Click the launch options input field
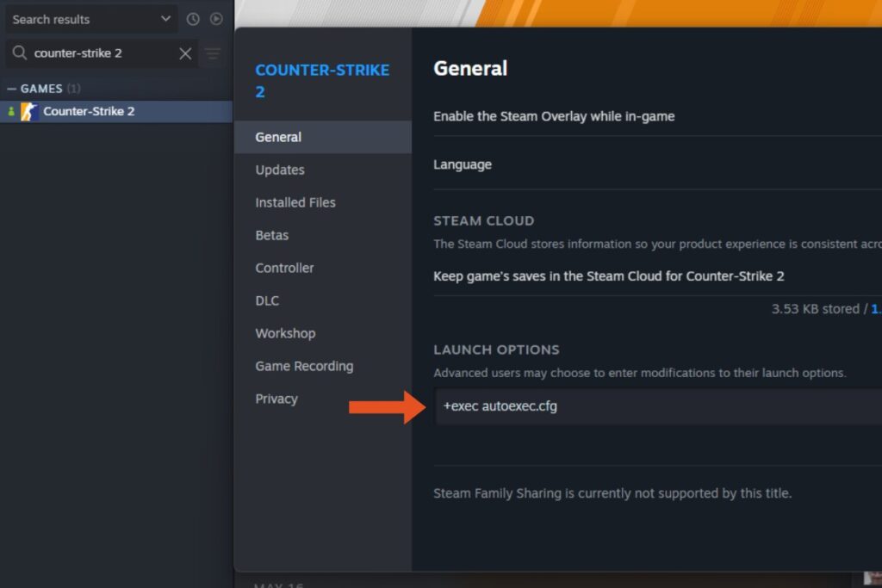The height and width of the screenshot is (588, 882). click(603, 406)
